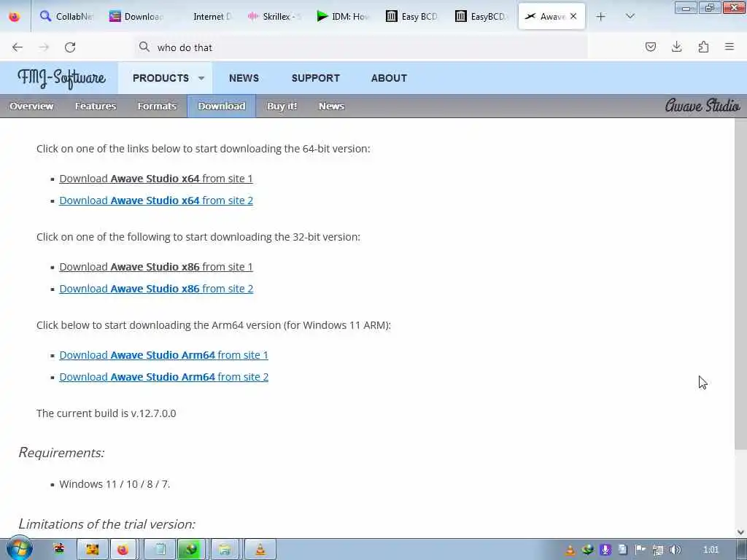Viewport: 747px width, 560px height.
Task: Open VLC cone taskbar button
Action: 260,550
